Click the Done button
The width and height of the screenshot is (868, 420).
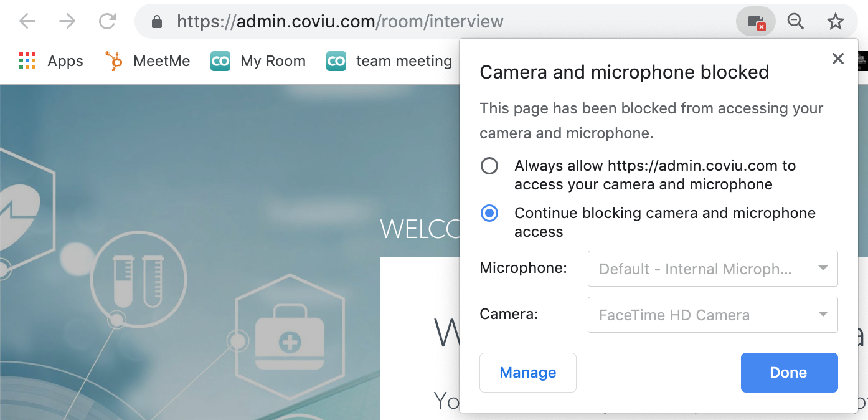coord(789,373)
